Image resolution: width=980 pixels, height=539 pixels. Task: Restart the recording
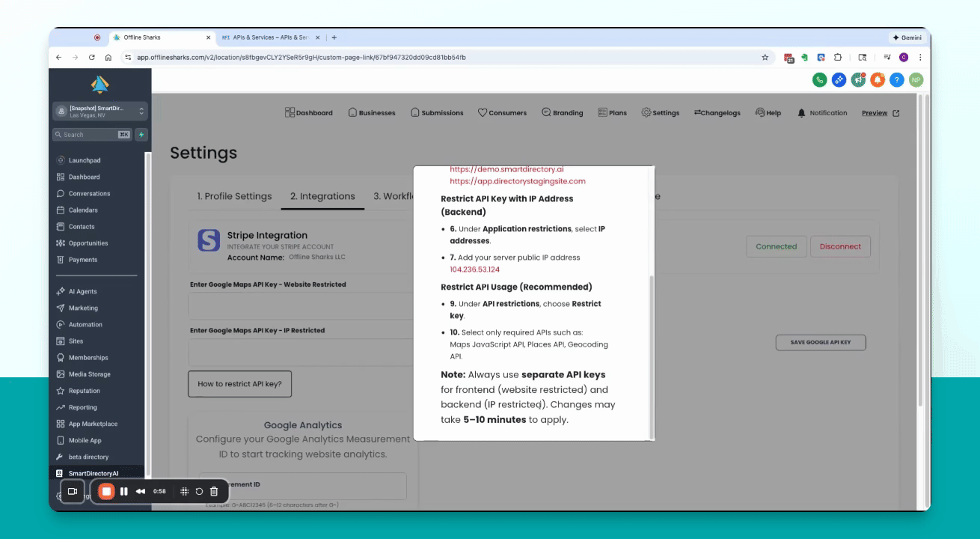[x=199, y=491]
